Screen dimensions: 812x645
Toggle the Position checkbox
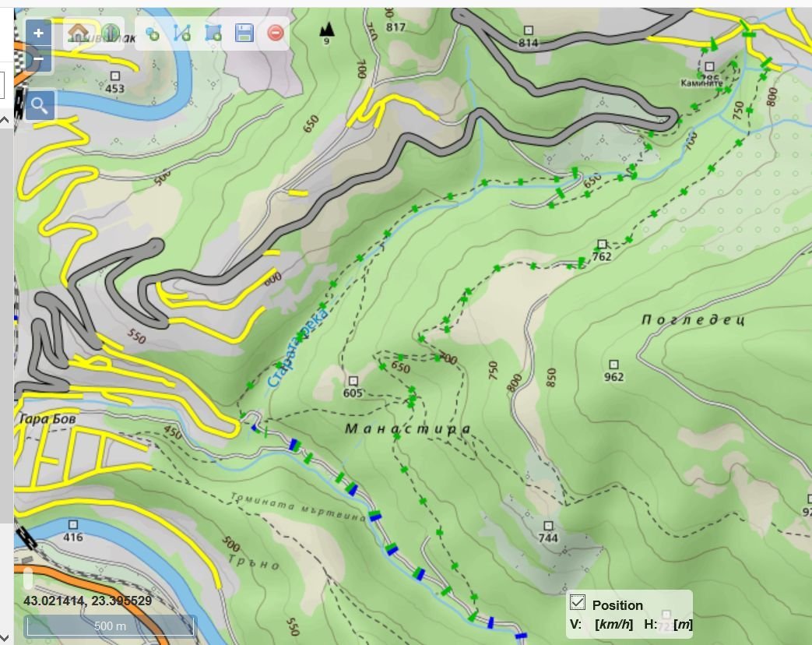[578, 601]
